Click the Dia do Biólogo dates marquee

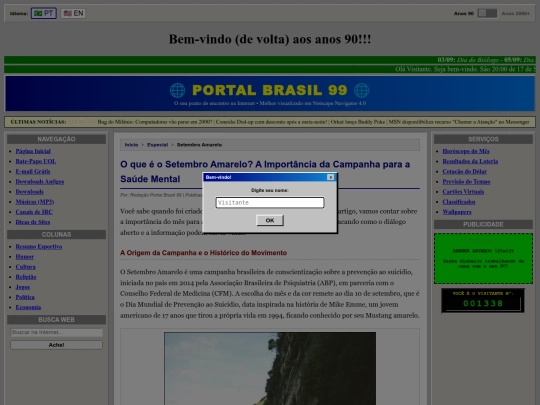coord(486,60)
